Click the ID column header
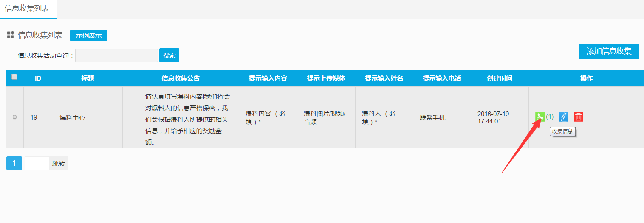The height and width of the screenshot is (223, 644). click(38, 78)
